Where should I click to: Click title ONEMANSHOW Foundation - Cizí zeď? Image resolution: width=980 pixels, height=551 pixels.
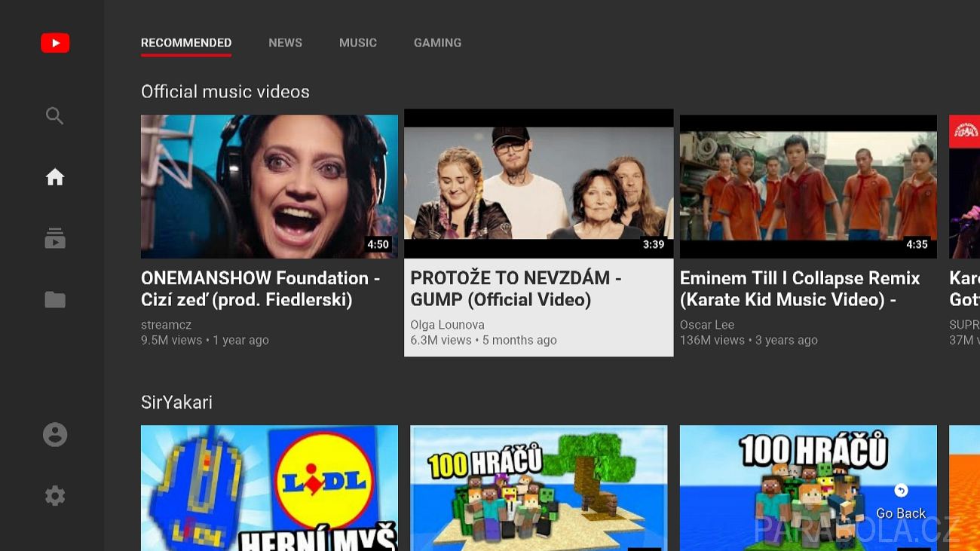tap(261, 289)
